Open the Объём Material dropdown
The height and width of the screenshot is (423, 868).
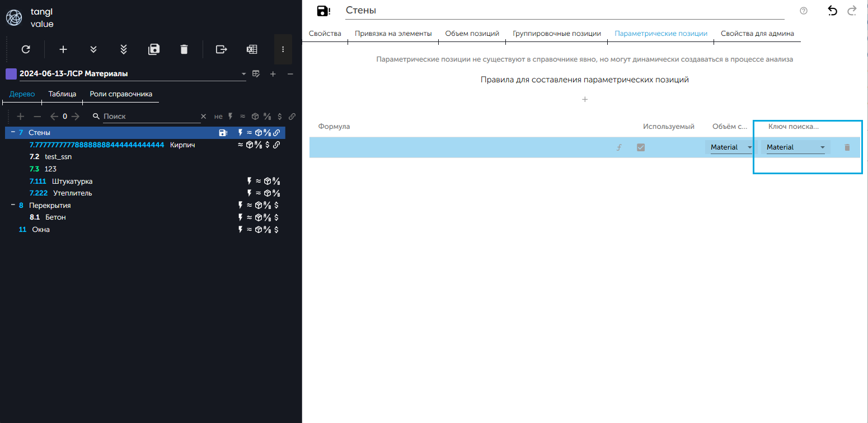coord(731,147)
